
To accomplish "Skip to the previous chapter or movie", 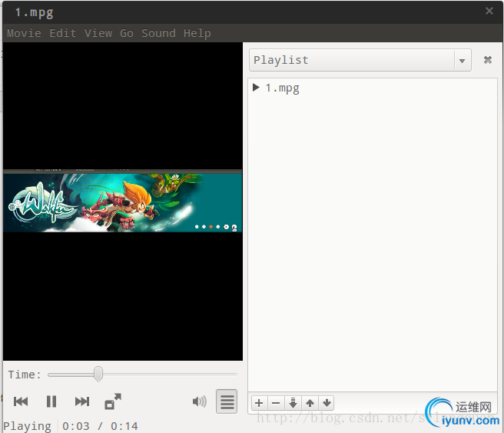I will tap(21, 401).
